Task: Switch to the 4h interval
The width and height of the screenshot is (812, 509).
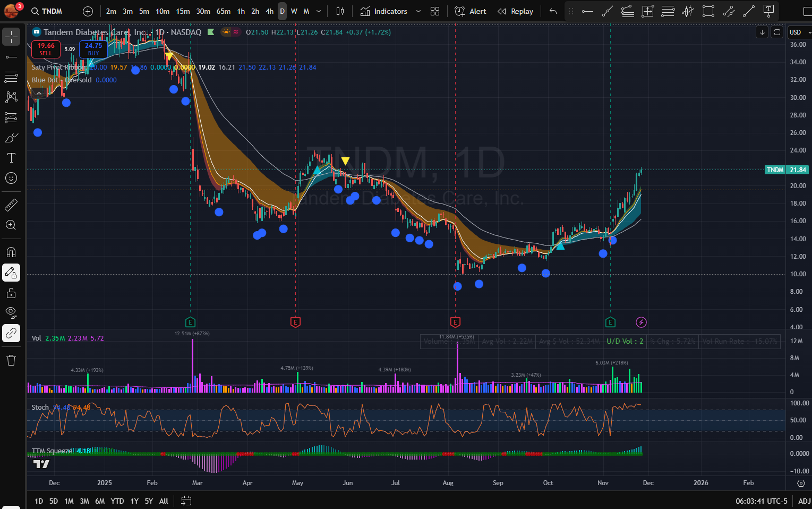Action: coord(269,11)
